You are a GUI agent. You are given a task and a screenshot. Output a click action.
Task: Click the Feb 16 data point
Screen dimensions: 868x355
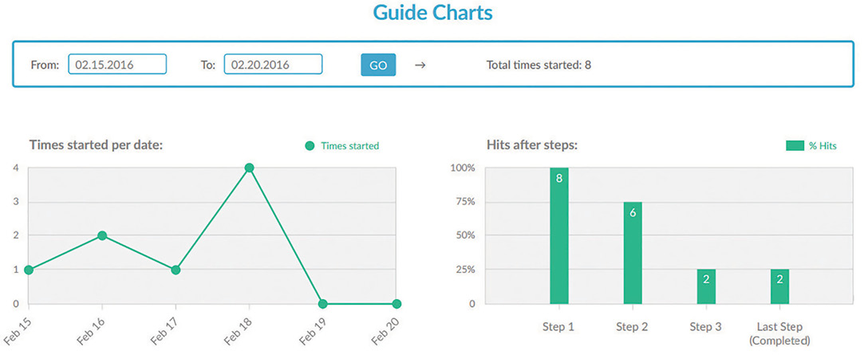pos(102,236)
